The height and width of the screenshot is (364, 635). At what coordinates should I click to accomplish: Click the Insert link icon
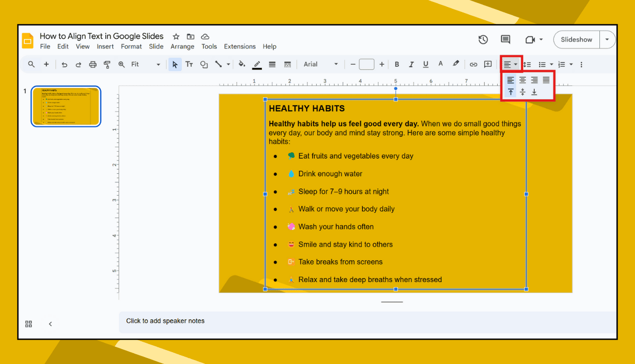pyautogui.click(x=473, y=64)
